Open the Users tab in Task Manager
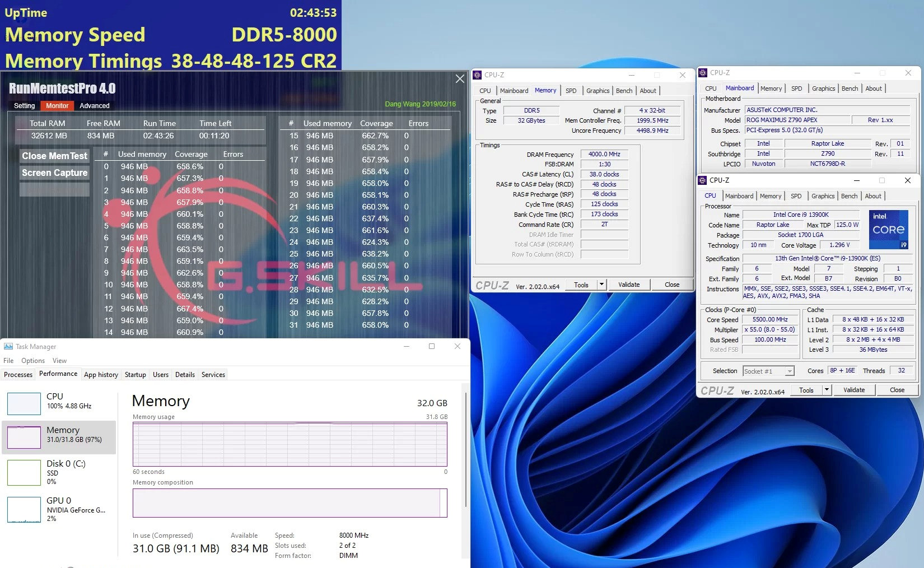 tap(161, 375)
